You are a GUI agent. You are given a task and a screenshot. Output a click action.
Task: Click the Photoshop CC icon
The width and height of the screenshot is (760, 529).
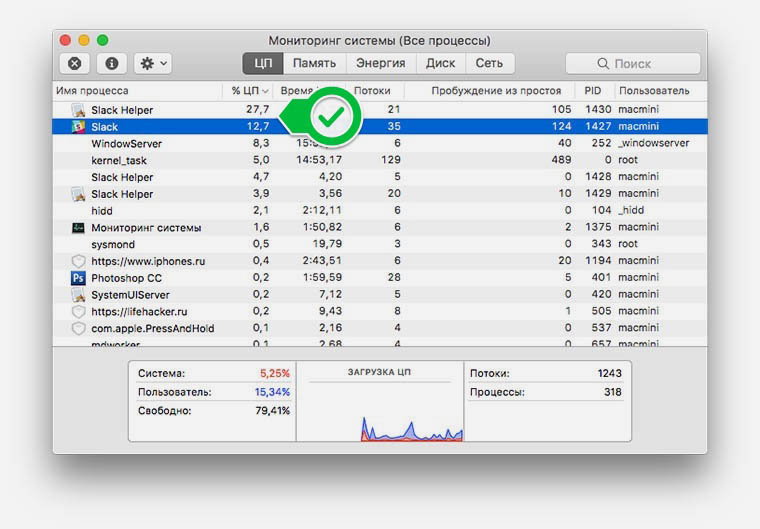pos(78,278)
